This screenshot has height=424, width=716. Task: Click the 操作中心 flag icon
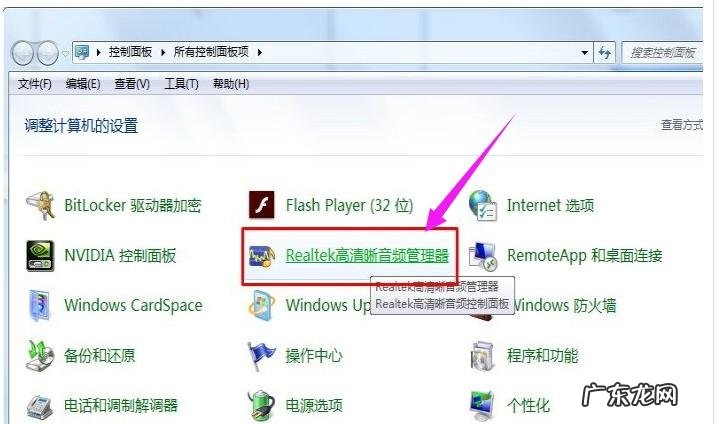262,356
